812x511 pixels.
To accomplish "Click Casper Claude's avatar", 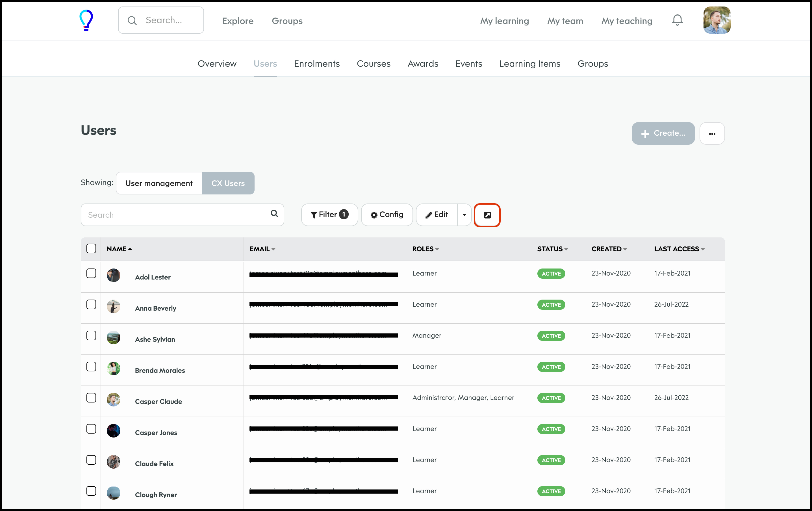I will pos(114,400).
